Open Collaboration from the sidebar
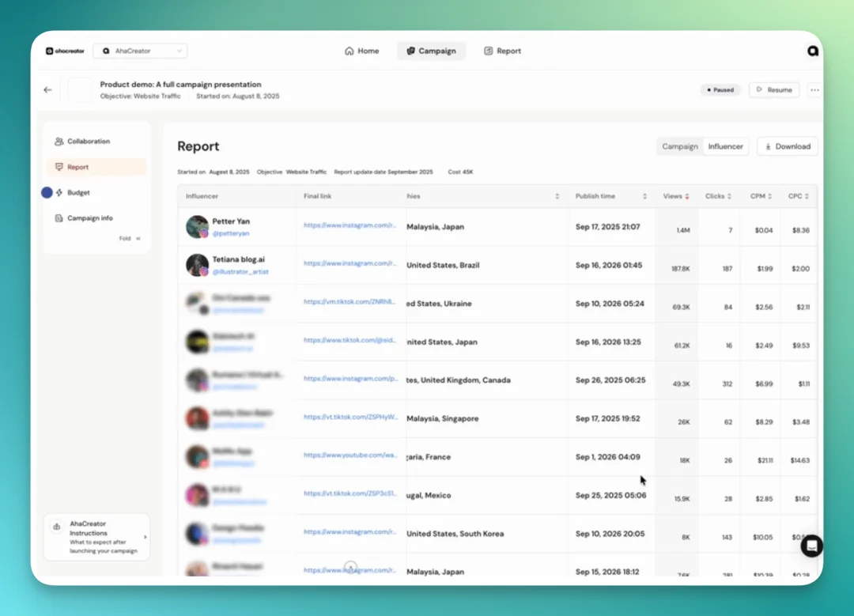The image size is (854, 616). tap(88, 142)
